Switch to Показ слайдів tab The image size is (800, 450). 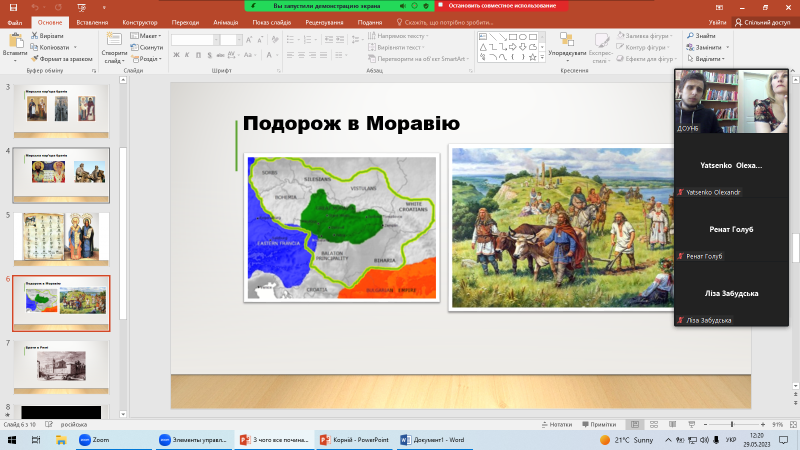272,22
